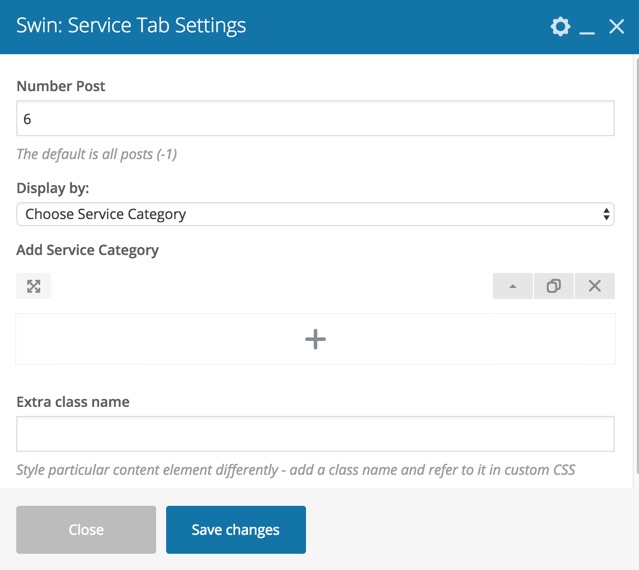Close the settings dialog with header X

pyautogui.click(x=616, y=26)
